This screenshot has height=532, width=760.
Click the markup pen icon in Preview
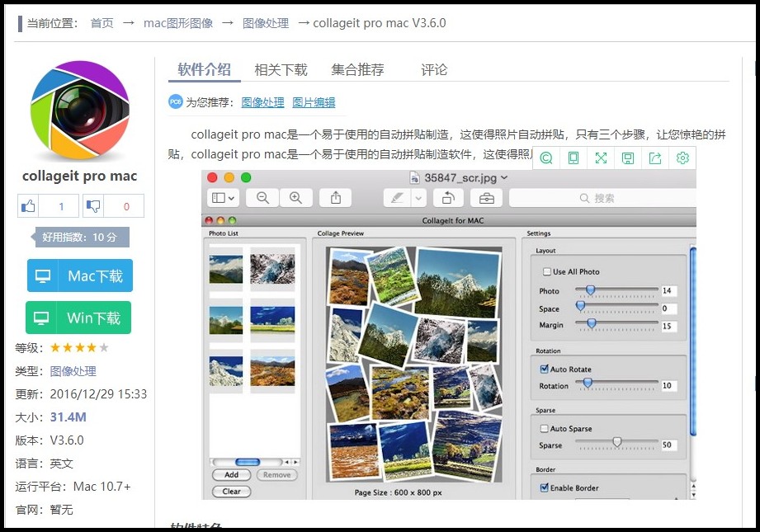click(x=397, y=198)
